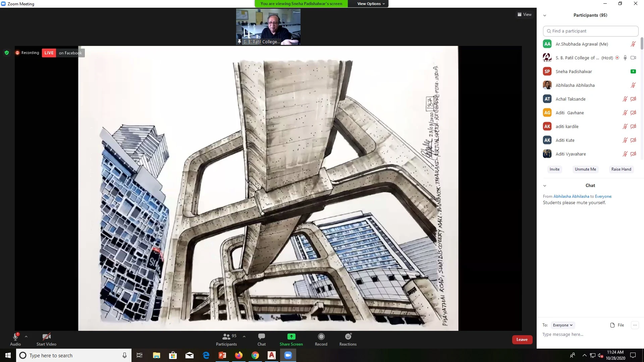Click the Invite button
Image resolution: width=644 pixels, height=362 pixels.
[554, 169]
